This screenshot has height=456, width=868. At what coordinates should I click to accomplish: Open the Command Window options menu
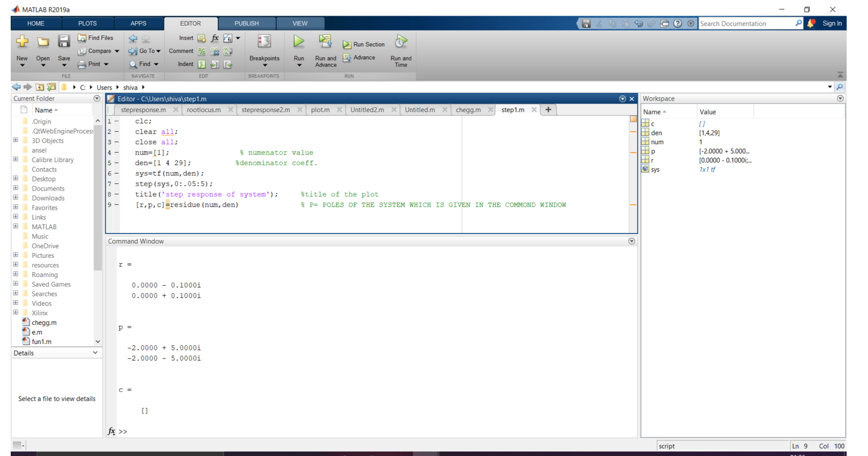631,241
